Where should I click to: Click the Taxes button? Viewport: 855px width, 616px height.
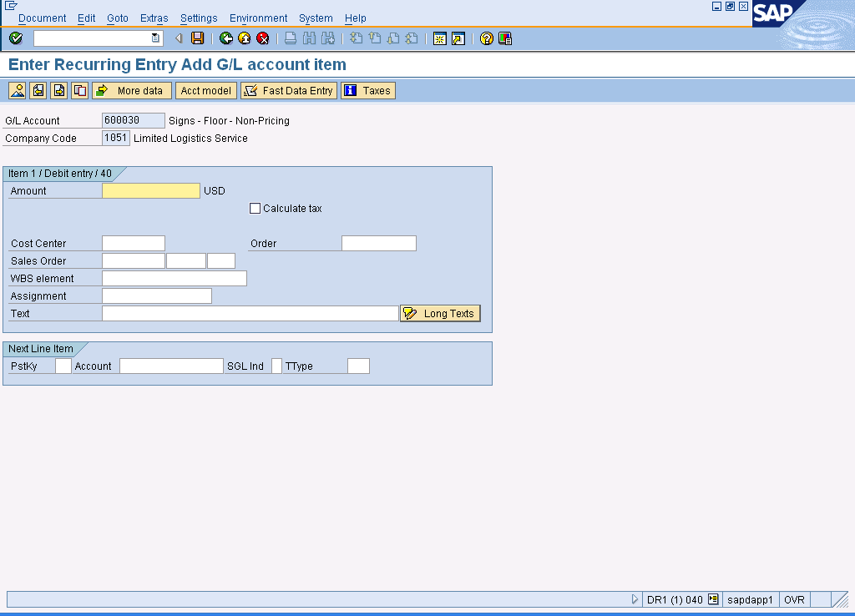coord(368,90)
